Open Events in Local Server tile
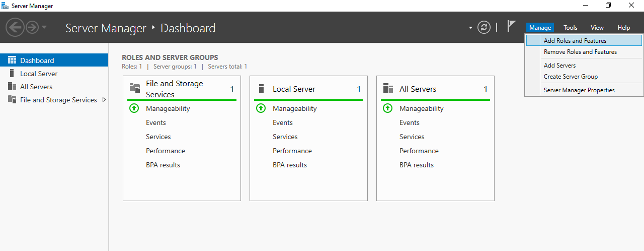 click(x=283, y=122)
